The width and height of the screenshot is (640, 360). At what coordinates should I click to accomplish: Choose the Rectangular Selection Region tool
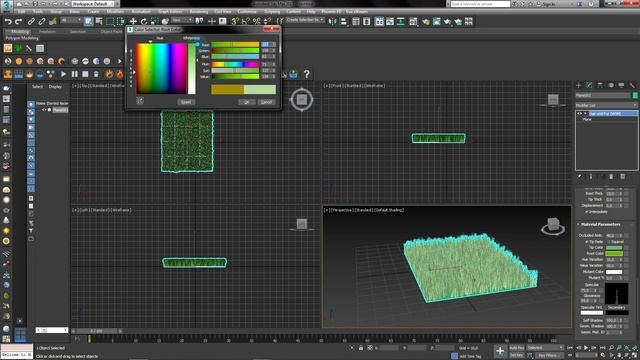[110, 21]
